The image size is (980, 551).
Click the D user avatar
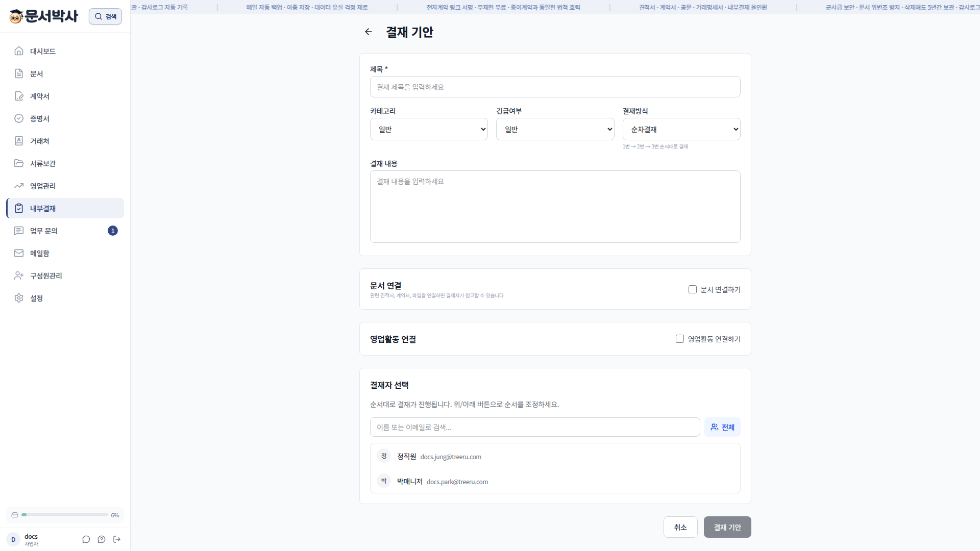point(13,539)
